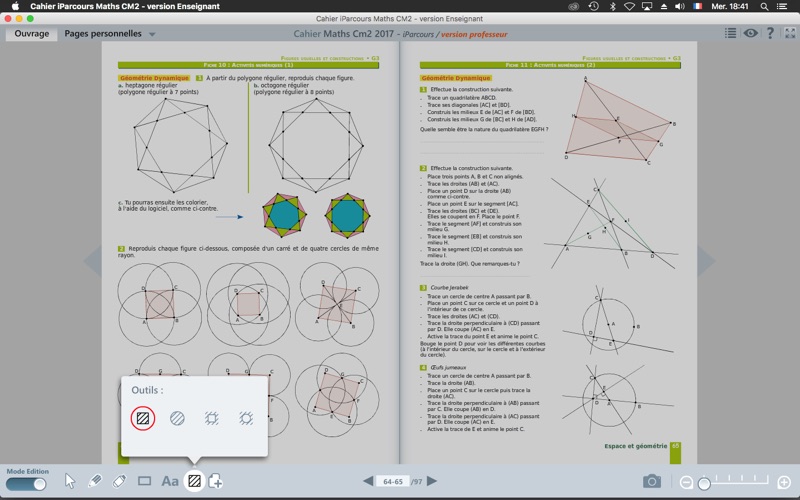Click the add page icon
The height and width of the screenshot is (500, 800).
tap(215, 481)
